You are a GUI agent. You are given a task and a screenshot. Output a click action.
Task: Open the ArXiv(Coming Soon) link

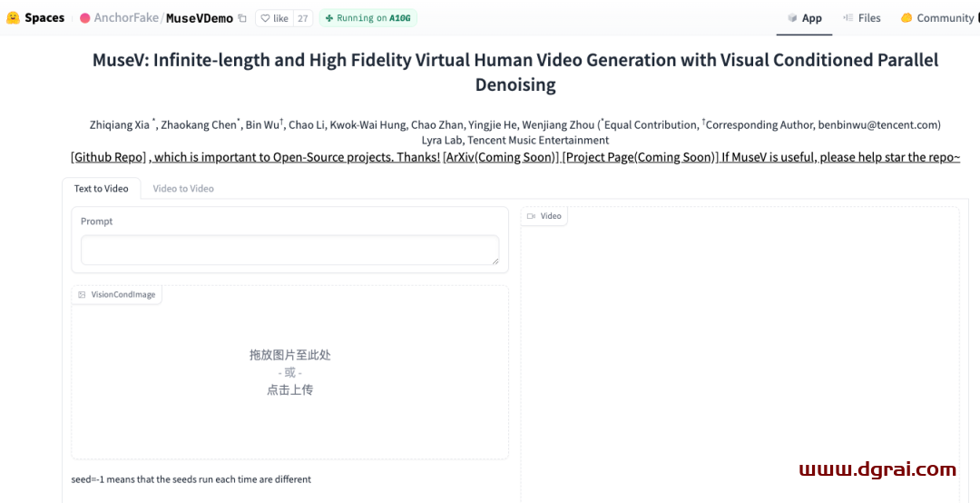[501, 157]
